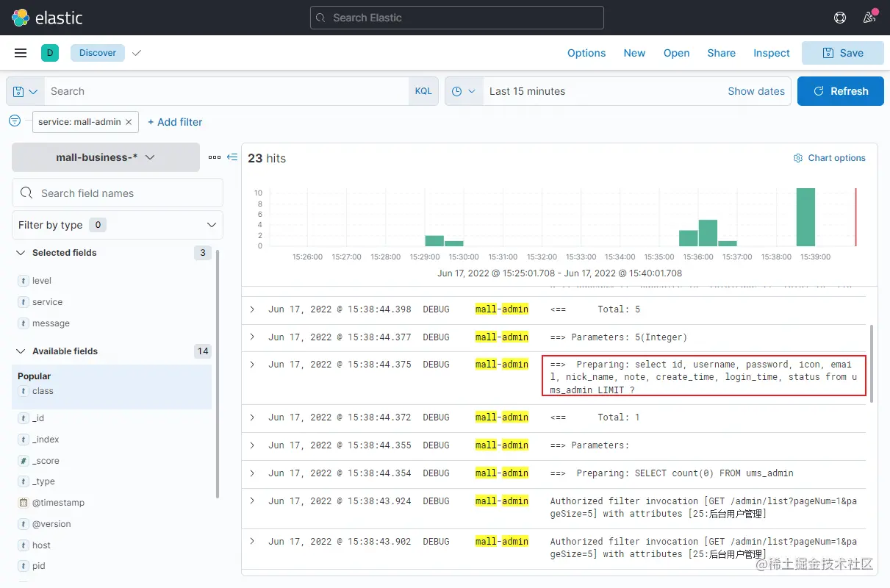Viewport: 890px width, 588px height.
Task: Click the Parameters: 5(Integer) message
Action: [x=618, y=337]
